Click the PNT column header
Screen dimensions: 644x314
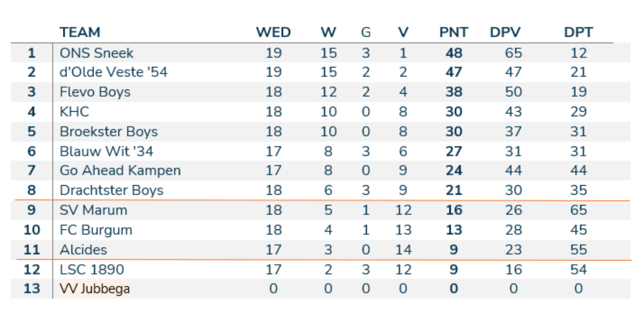pyautogui.click(x=453, y=33)
